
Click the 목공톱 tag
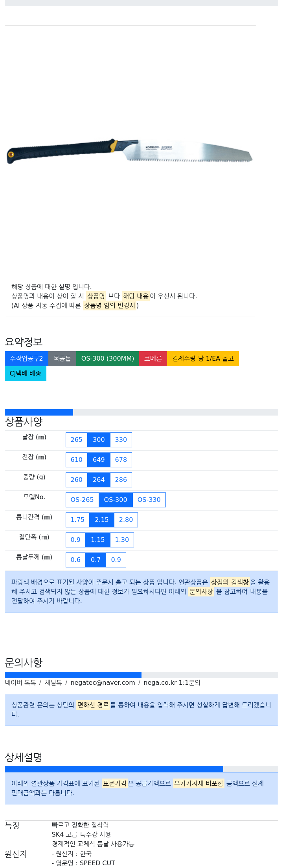point(62,359)
